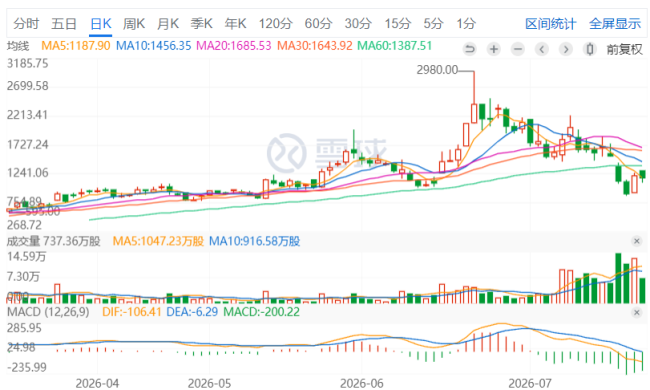Switch to the 分时 tab
650x390 pixels.
(26, 24)
